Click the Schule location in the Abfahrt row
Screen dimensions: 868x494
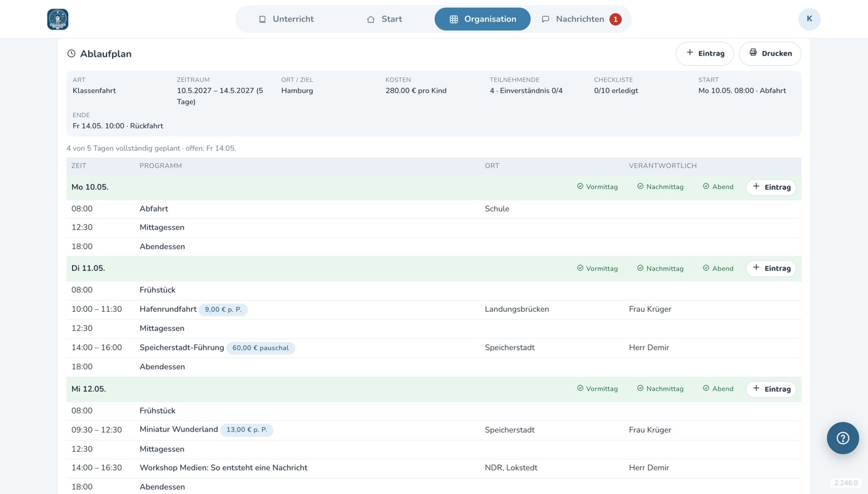click(497, 209)
